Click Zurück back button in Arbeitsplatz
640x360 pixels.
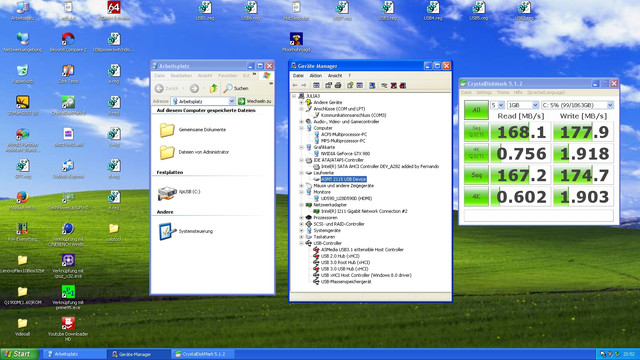click(x=167, y=88)
